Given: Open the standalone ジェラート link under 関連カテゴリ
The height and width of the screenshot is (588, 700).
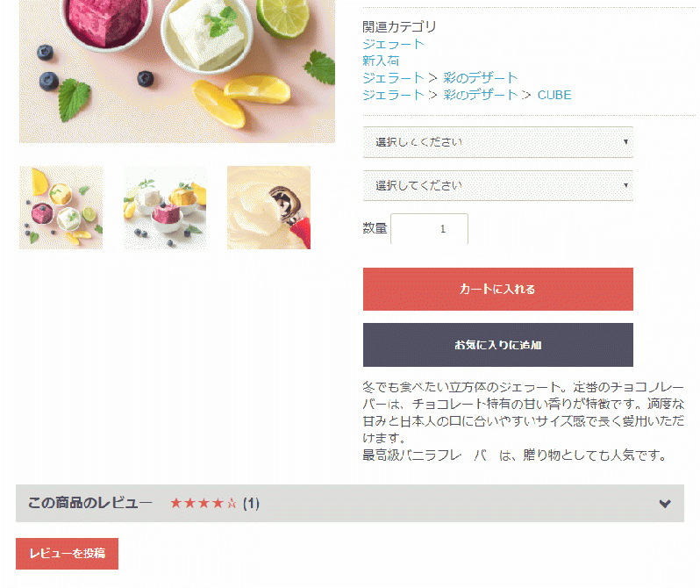Looking at the screenshot, I should (393, 44).
